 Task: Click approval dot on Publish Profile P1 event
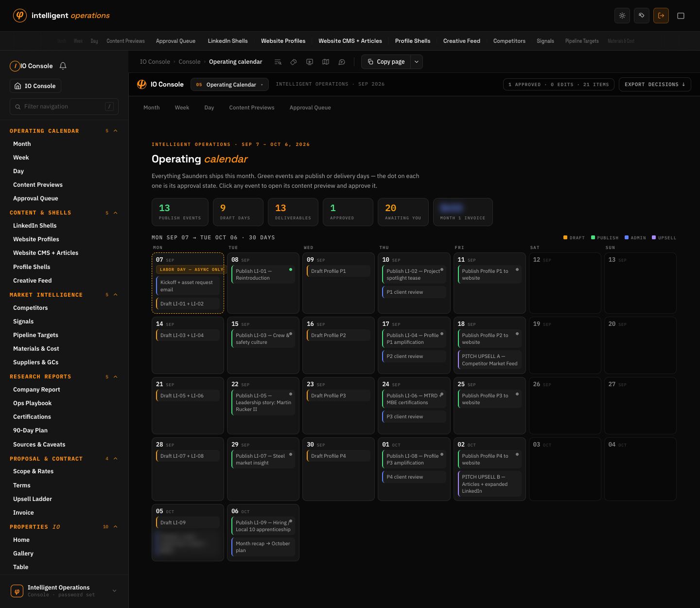[517, 269]
